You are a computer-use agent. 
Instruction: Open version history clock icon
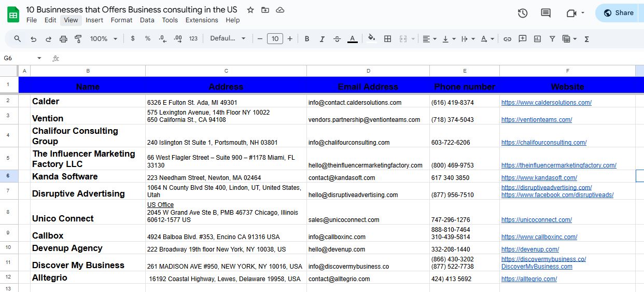click(523, 13)
